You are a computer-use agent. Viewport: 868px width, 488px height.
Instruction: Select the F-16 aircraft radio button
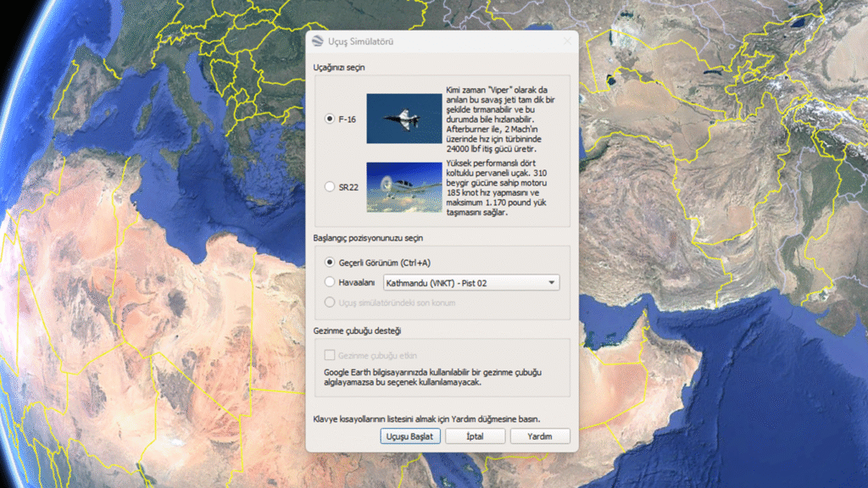[x=330, y=119]
